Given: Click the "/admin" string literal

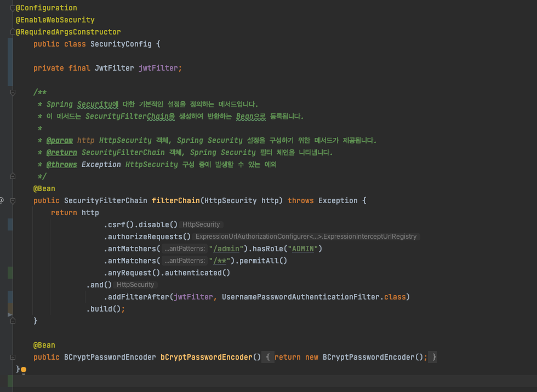Looking at the screenshot, I should [226, 249].
